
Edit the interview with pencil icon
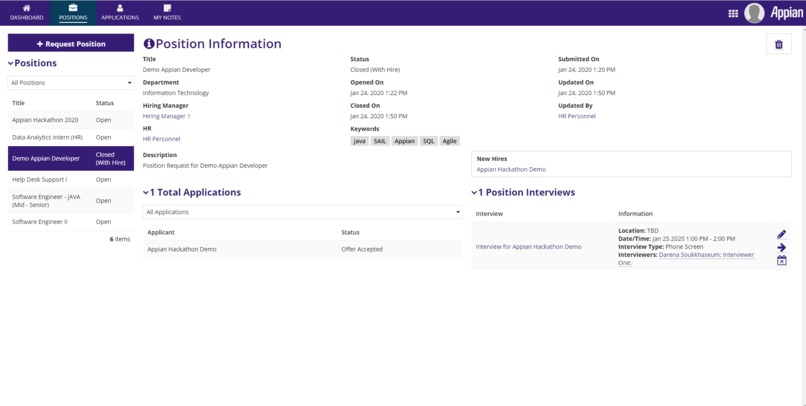(781, 235)
